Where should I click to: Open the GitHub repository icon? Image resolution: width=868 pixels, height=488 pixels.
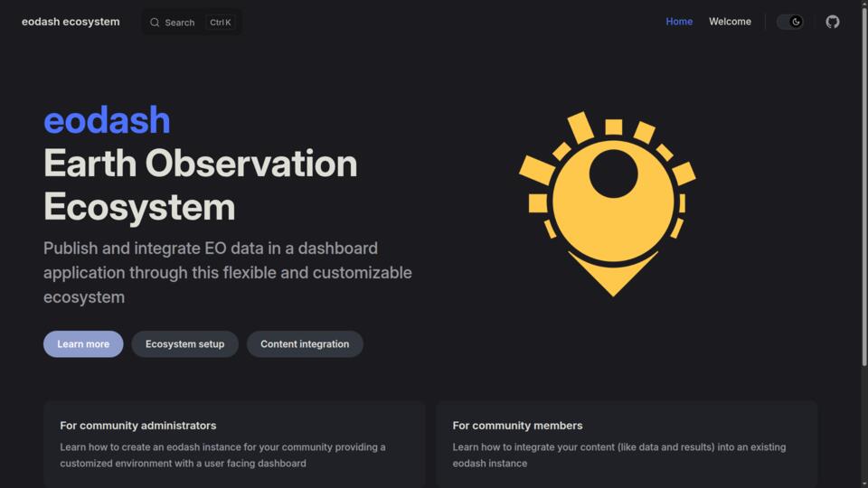pos(832,22)
